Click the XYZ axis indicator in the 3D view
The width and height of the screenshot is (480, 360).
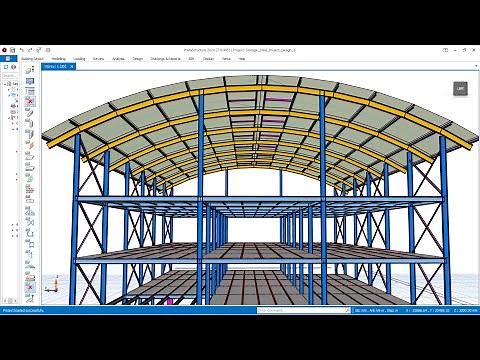point(53,284)
